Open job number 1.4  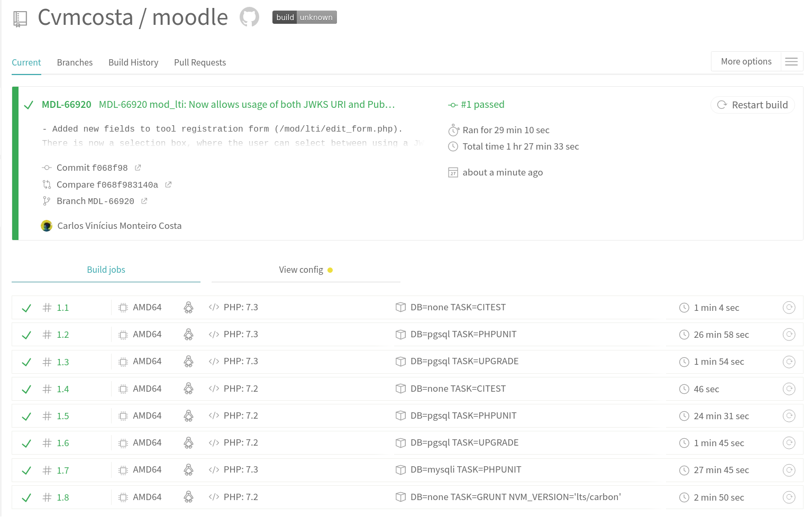pyautogui.click(x=63, y=389)
